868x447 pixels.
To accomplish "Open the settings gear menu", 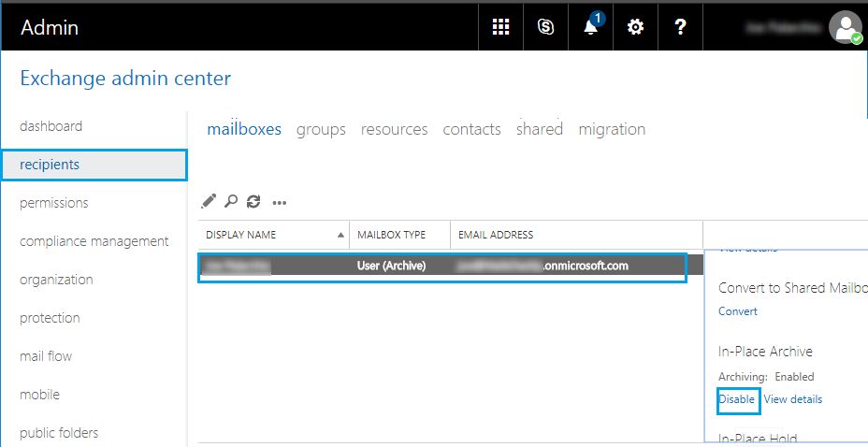I will tap(635, 27).
